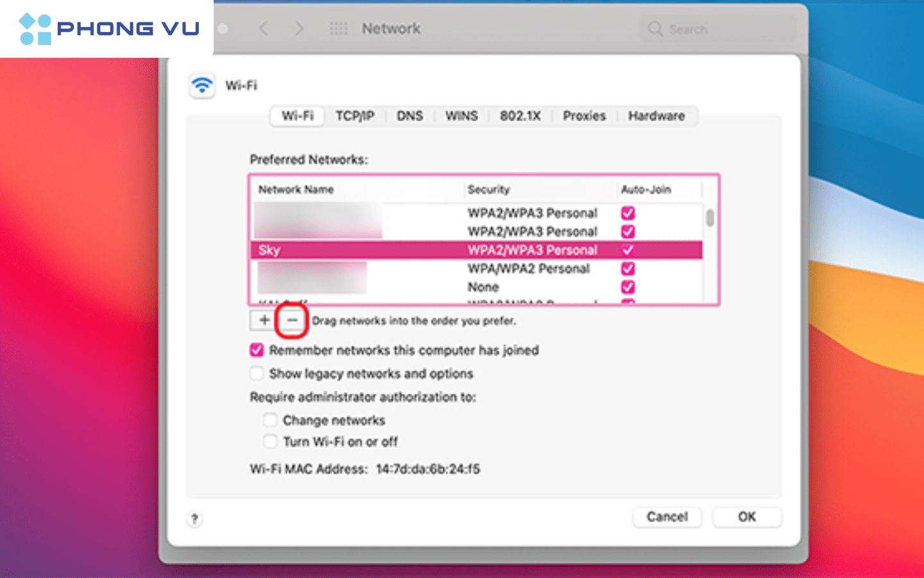Viewport: 924px width, 578px height.
Task: Open the DNS tab
Action: [x=409, y=116]
